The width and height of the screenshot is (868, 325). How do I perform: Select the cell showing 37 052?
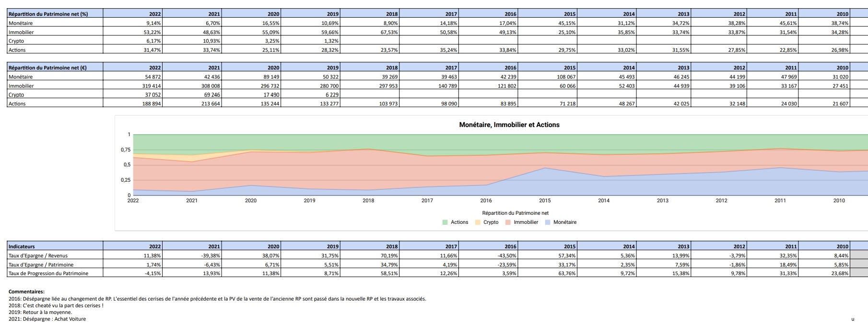[132, 95]
